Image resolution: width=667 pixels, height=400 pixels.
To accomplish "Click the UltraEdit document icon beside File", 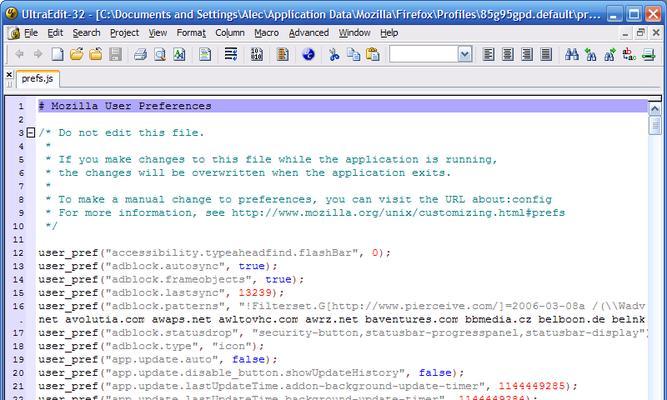I will (x=14, y=33).
